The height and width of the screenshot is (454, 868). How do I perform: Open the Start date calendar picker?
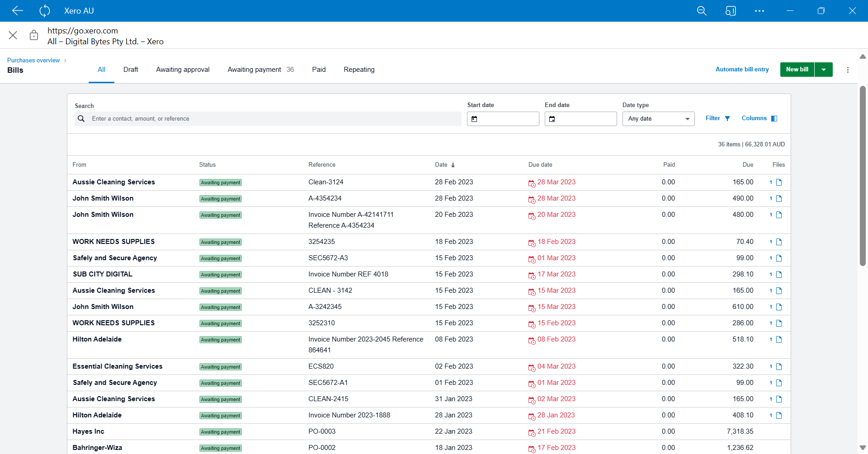pos(474,119)
